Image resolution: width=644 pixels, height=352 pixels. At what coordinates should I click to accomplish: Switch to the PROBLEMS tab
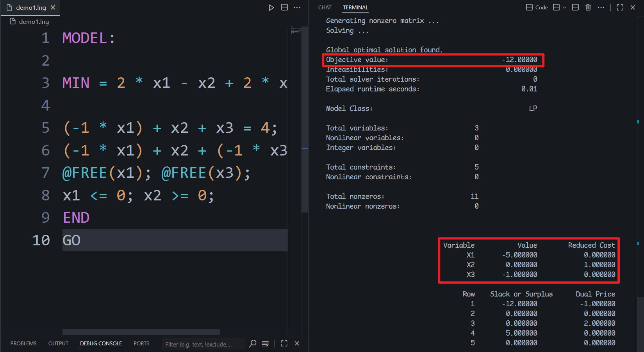23,343
